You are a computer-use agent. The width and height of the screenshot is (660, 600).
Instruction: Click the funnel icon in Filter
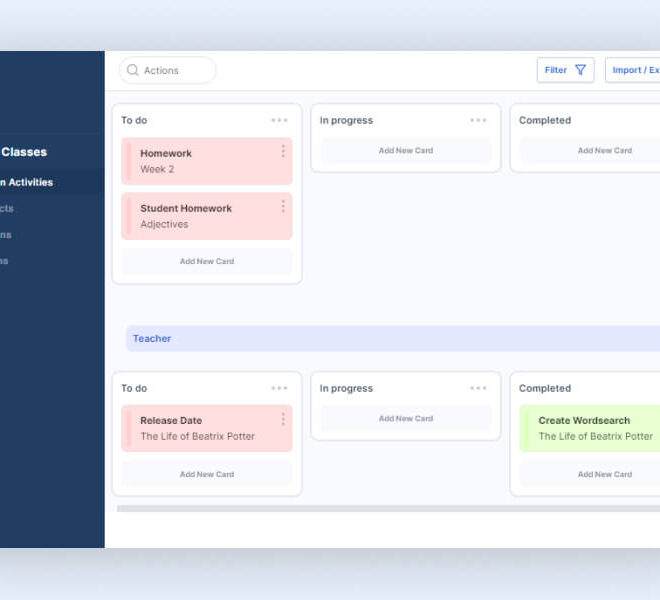pyautogui.click(x=580, y=70)
